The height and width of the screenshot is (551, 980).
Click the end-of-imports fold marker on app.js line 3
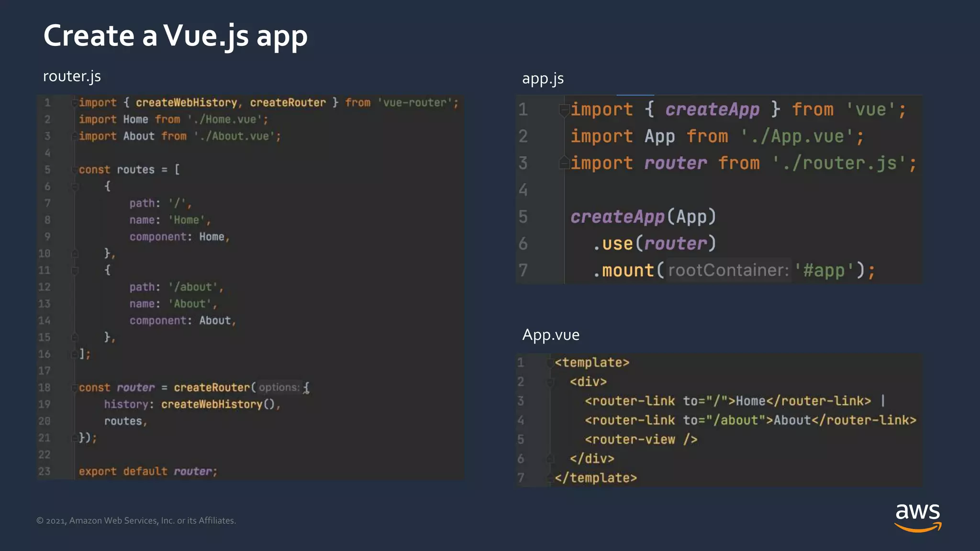tap(564, 163)
